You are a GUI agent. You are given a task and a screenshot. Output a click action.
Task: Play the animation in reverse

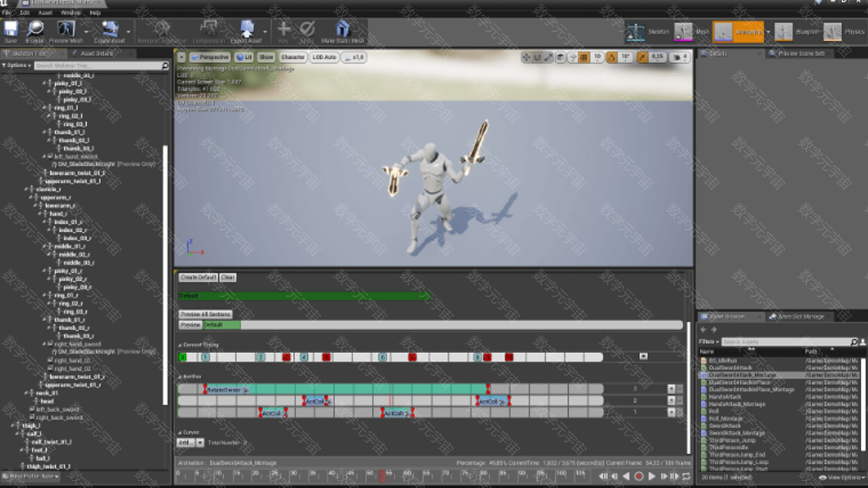click(626, 476)
